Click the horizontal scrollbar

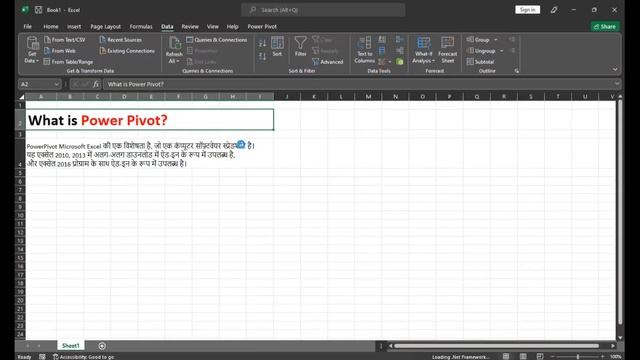click(496, 346)
